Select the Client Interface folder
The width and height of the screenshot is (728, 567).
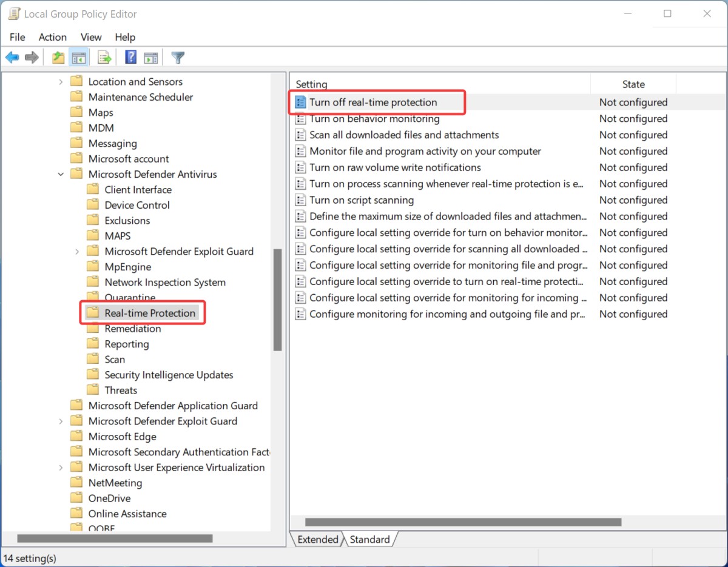point(138,189)
